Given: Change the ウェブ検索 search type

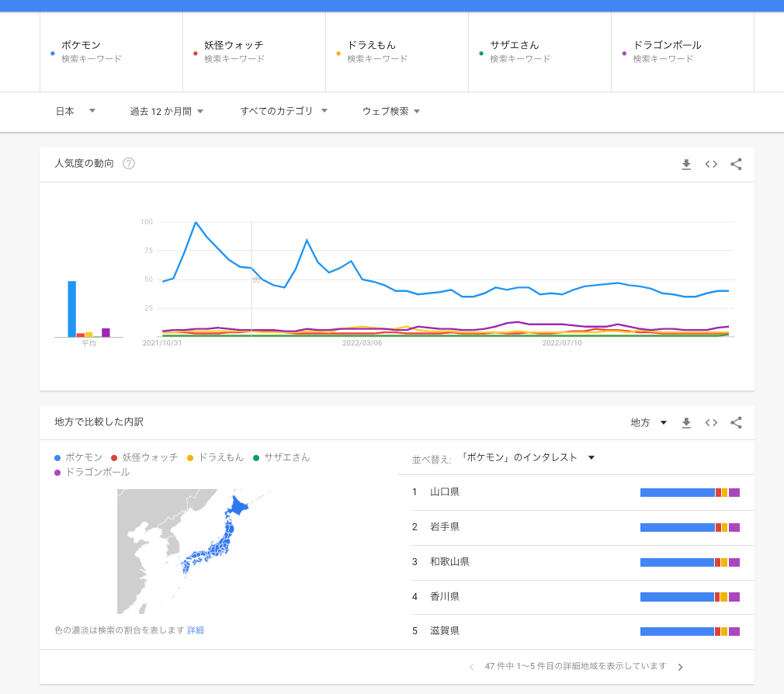Looking at the screenshot, I should [x=390, y=111].
